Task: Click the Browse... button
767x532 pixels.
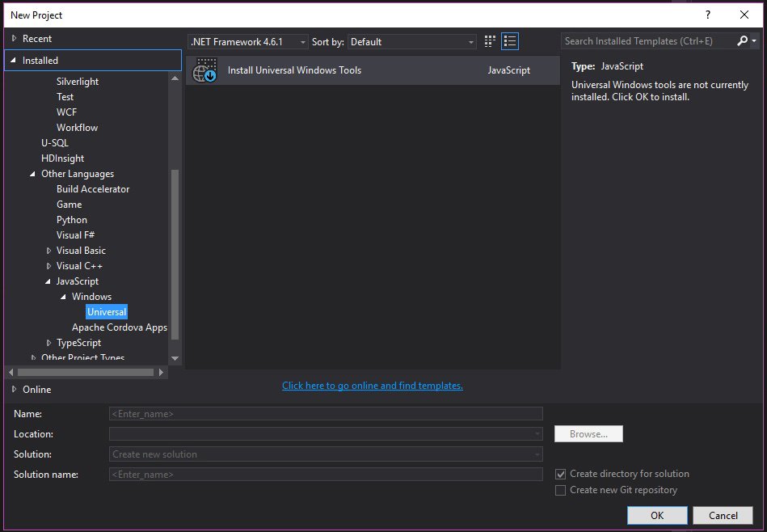Action: 588,433
